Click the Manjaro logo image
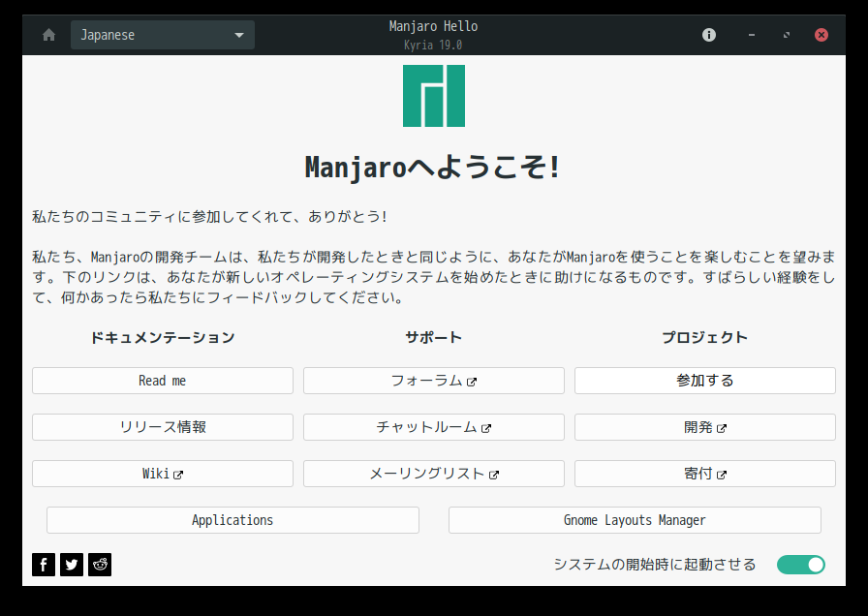This screenshot has width=868, height=616. tap(433, 96)
